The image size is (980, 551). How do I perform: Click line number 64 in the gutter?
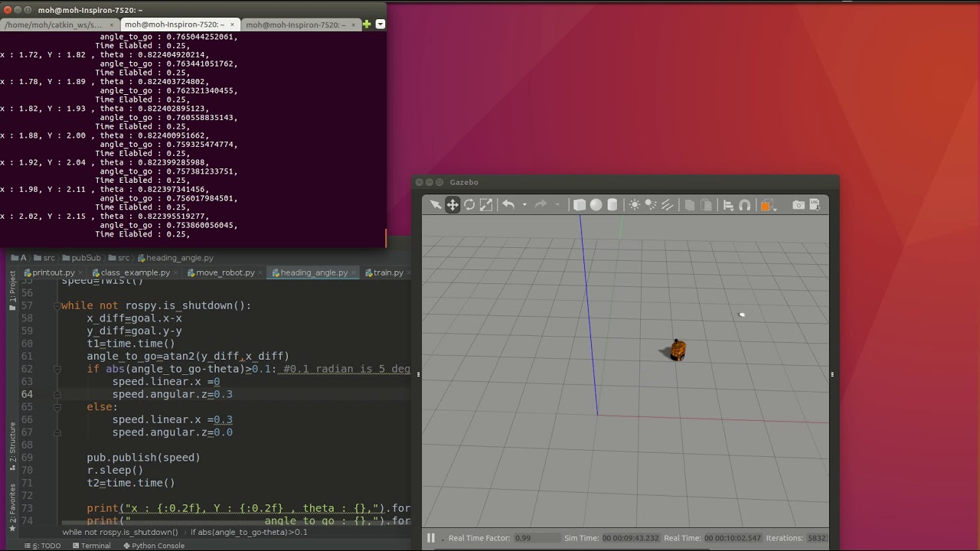27,394
